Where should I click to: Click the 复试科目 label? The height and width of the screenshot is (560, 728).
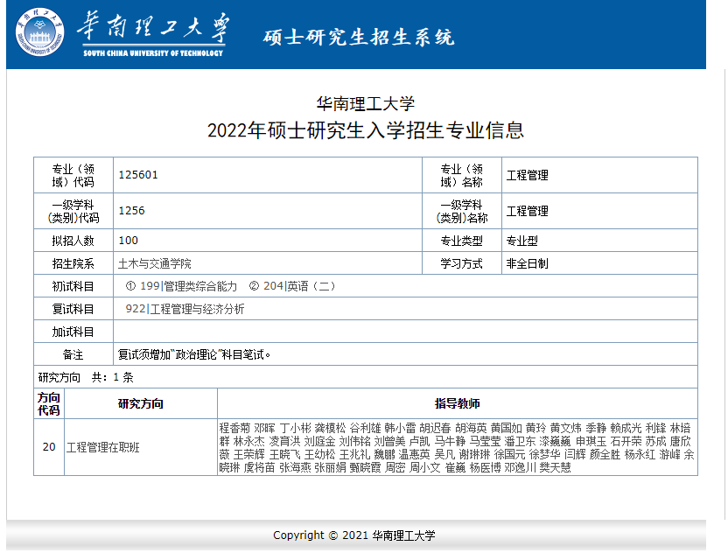73,309
